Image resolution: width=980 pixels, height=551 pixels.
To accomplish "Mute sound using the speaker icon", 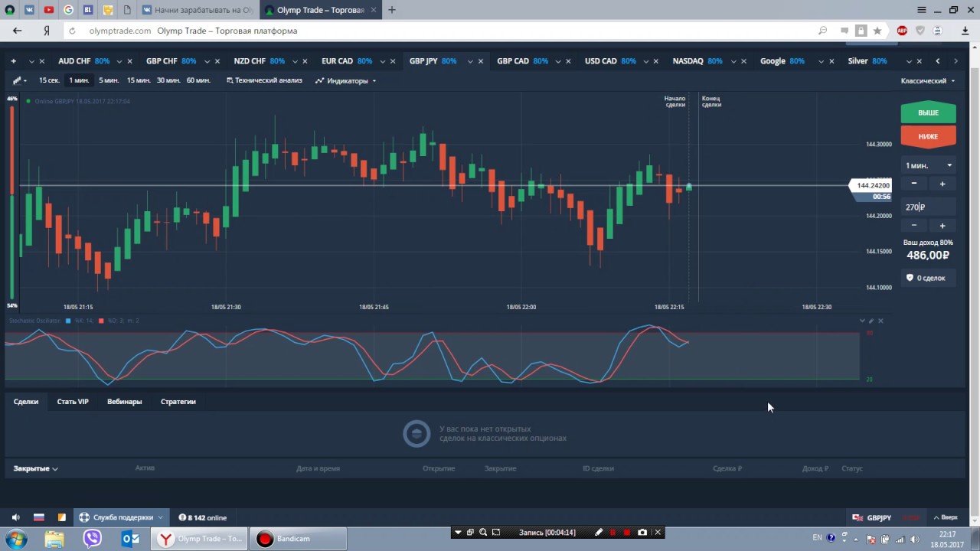I will click(x=16, y=517).
